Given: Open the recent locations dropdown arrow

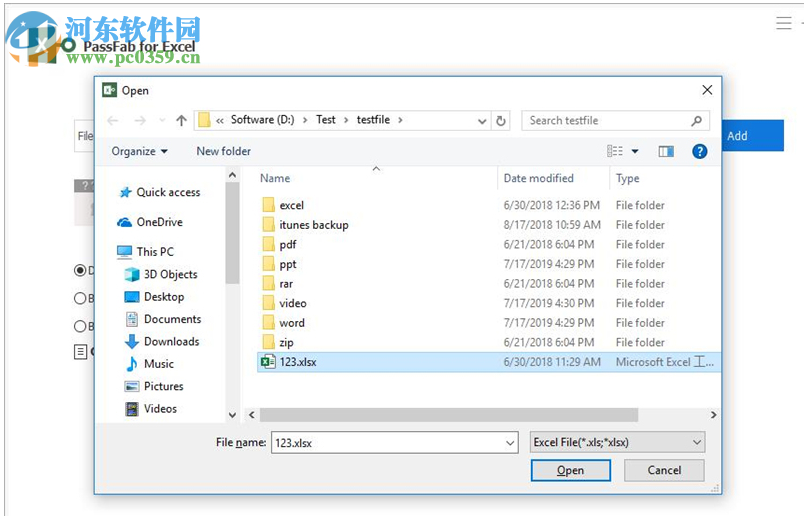Looking at the screenshot, I should click(x=162, y=121).
